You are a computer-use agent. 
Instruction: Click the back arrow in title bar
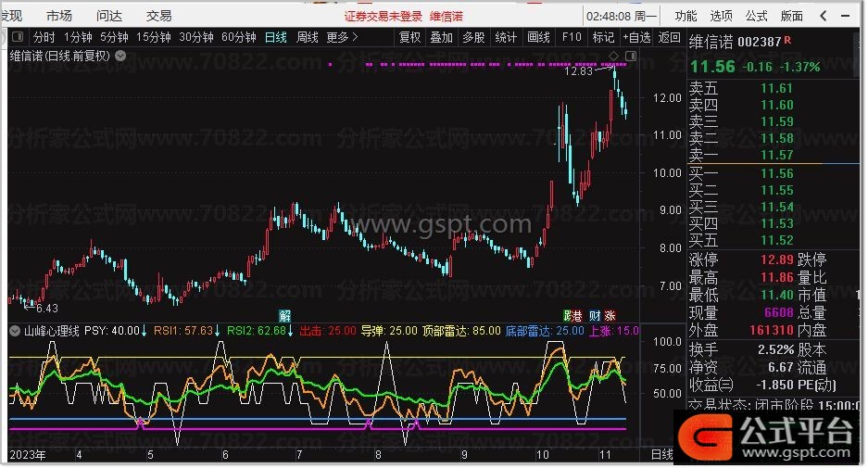point(824,16)
